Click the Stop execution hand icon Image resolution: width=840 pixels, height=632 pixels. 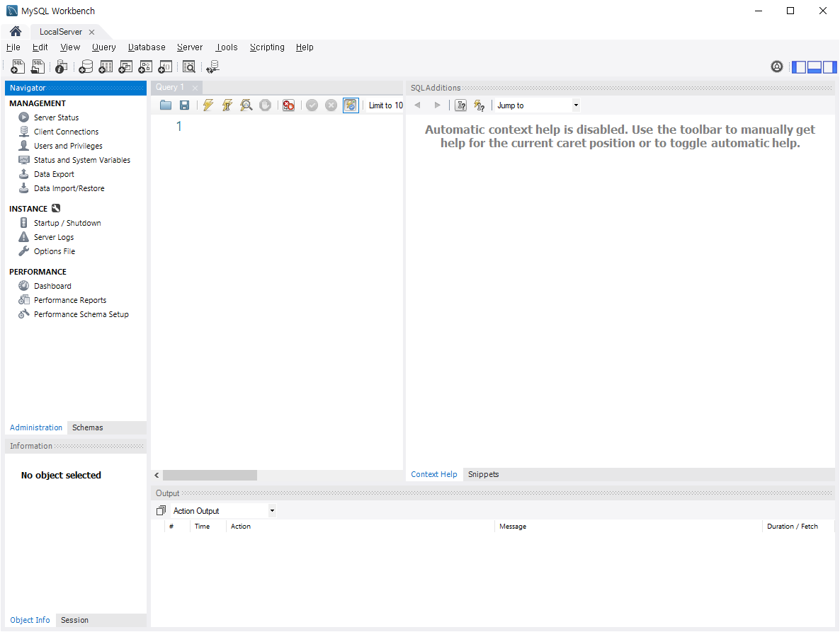coord(265,105)
